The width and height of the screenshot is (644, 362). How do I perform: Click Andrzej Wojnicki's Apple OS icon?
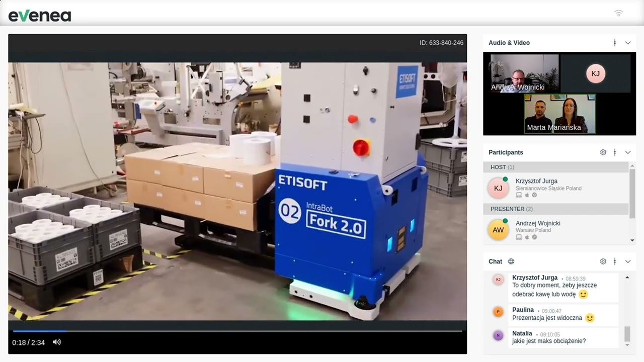(527, 237)
